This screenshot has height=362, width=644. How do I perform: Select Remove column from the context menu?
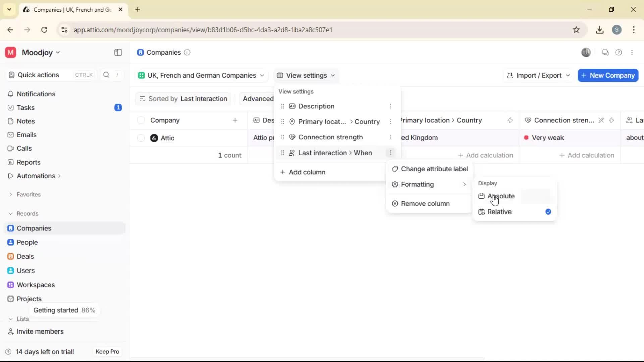(x=425, y=203)
